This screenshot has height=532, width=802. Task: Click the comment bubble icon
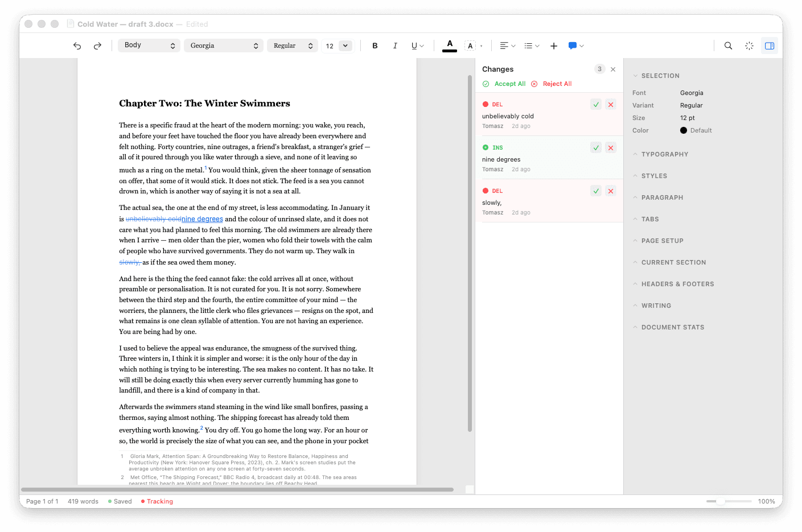[x=573, y=46]
